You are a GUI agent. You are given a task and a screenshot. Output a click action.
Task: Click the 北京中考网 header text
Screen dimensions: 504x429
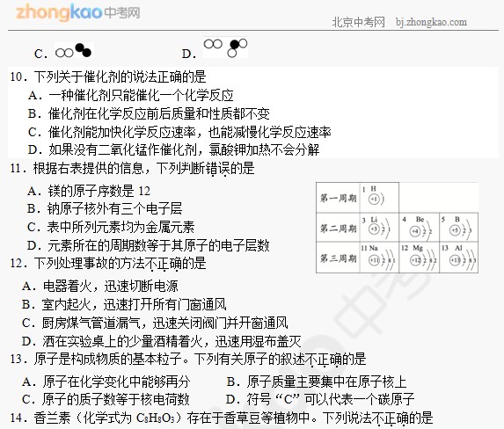(x=358, y=22)
